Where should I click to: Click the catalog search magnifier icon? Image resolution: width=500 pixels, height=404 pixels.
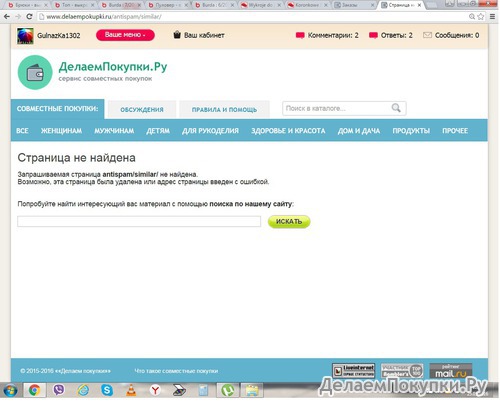pos(396,108)
